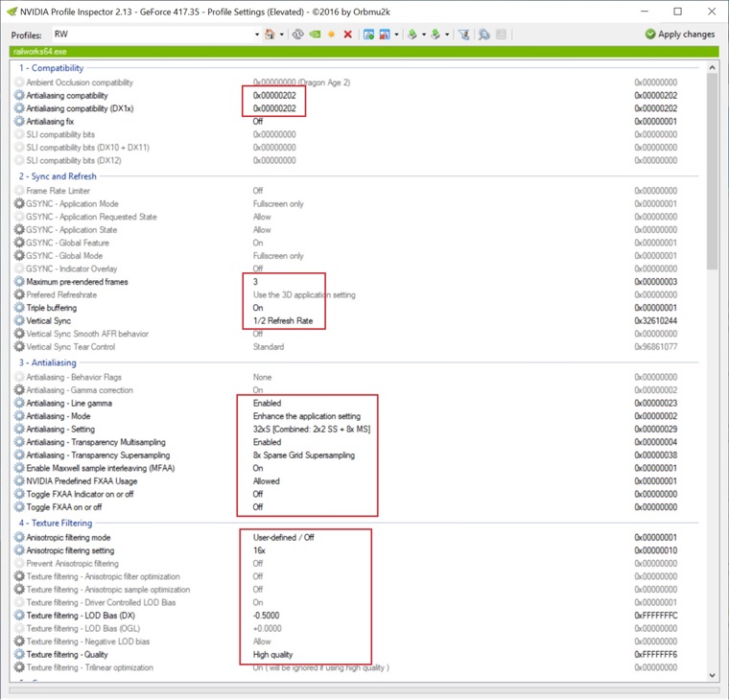
Task: Click the gear icon beside LOD Bias (DX)
Action: (x=19, y=616)
